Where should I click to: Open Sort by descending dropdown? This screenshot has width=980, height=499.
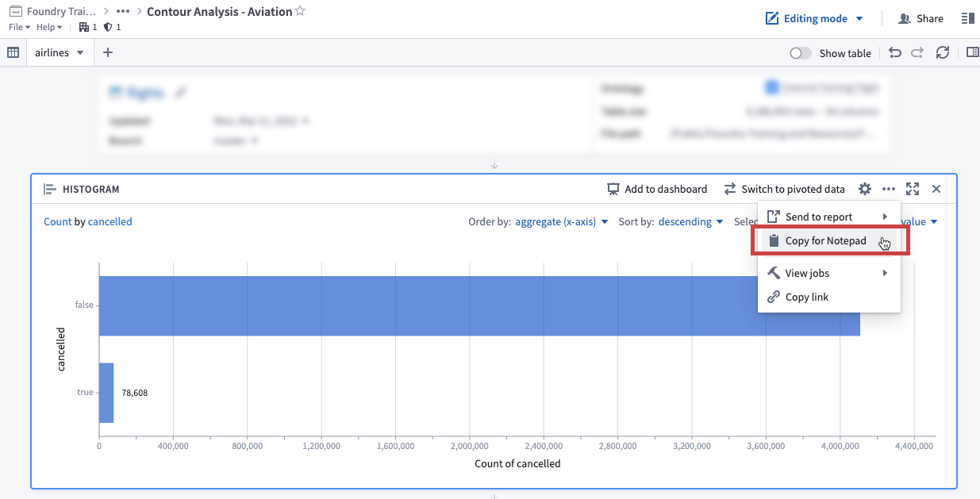click(x=690, y=222)
